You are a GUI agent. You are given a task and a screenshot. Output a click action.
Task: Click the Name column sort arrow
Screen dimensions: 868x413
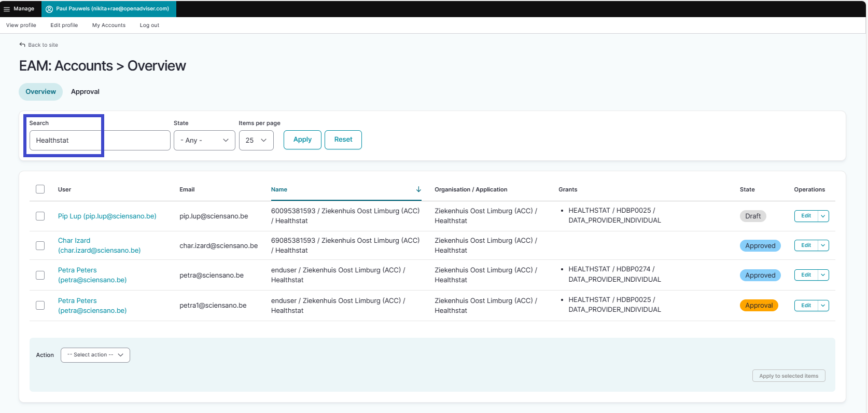[418, 189]
